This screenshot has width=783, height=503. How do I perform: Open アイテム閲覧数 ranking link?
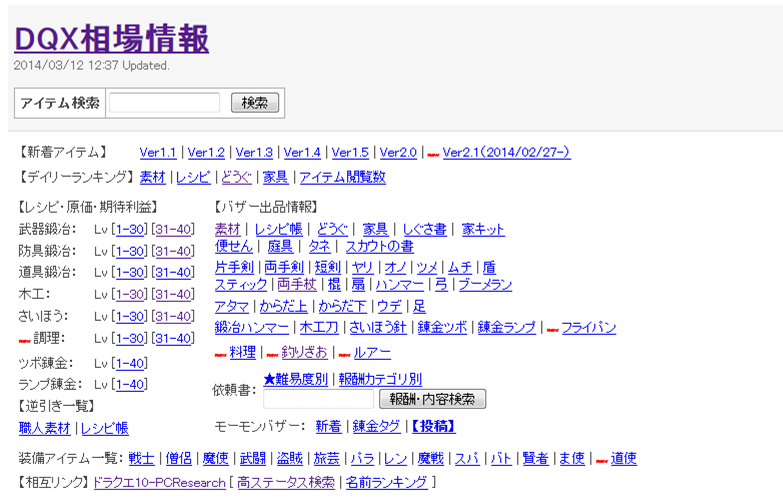coord(343,177)
